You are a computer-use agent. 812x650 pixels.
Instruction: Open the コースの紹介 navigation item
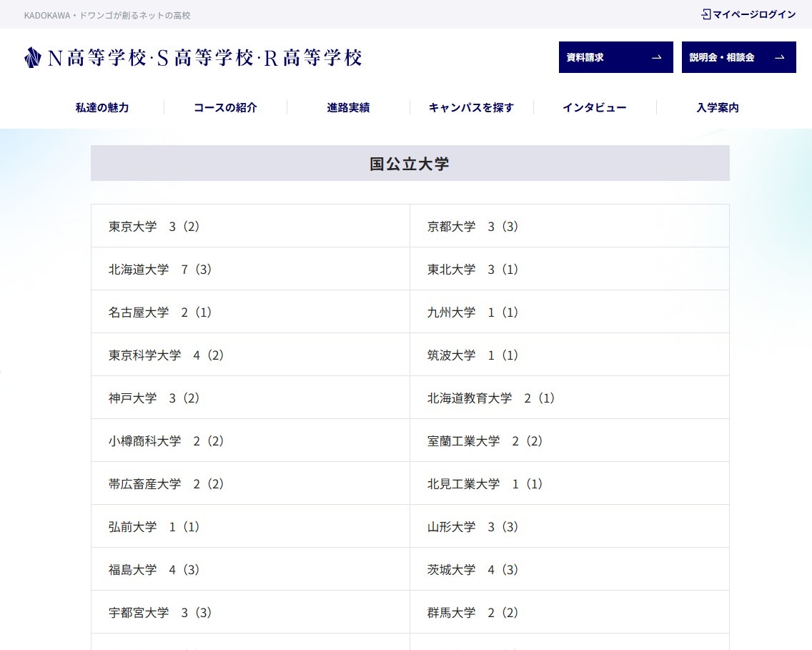pos(224,107)
